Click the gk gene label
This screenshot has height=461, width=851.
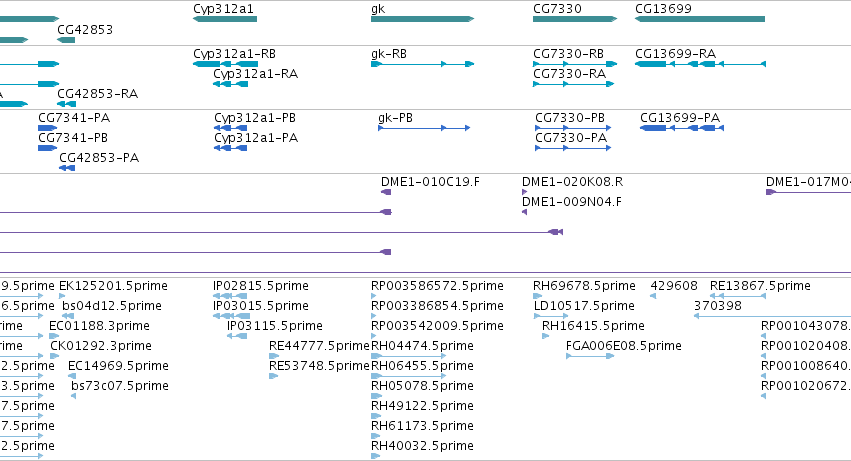378,9
